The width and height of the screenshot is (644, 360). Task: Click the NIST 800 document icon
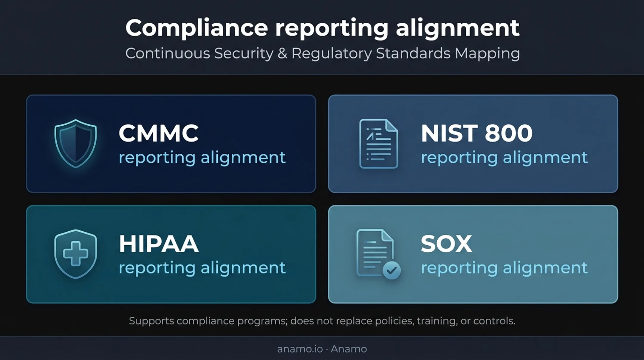[x=379, y=144]
